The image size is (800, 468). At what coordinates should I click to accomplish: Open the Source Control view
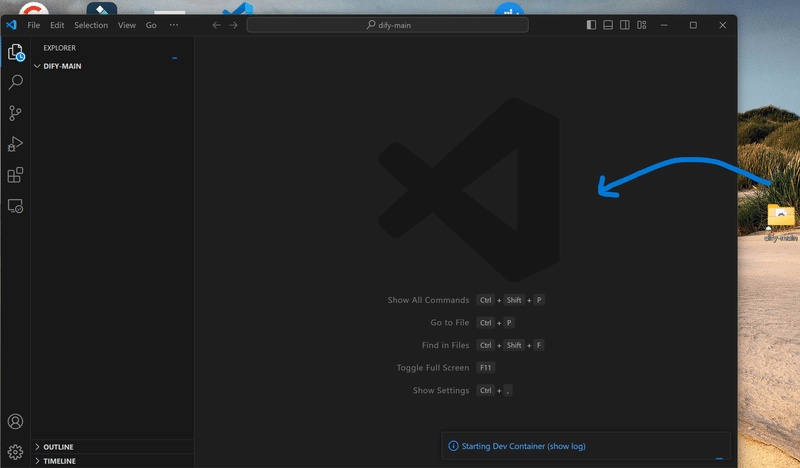[15, 113]
